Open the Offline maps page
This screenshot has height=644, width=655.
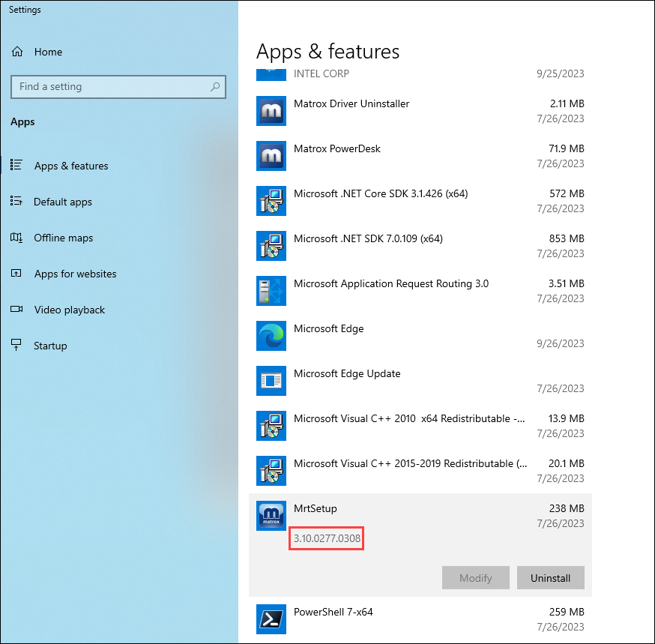(x=64, y=238)
